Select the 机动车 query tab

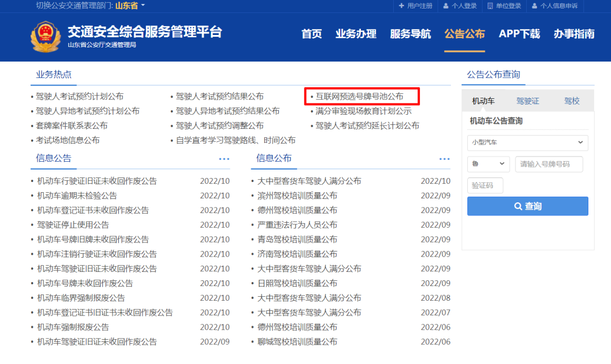483,101
